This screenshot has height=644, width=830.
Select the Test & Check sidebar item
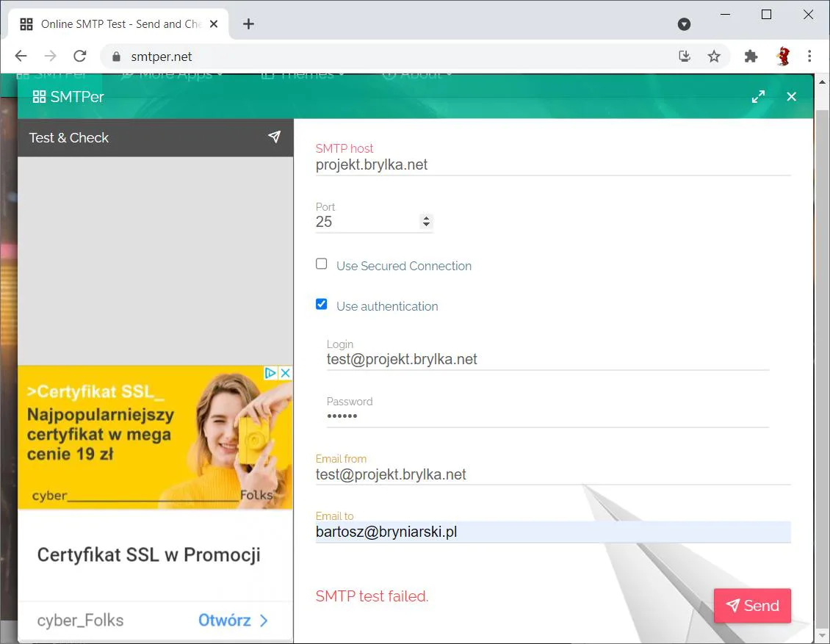coord(156,137)
